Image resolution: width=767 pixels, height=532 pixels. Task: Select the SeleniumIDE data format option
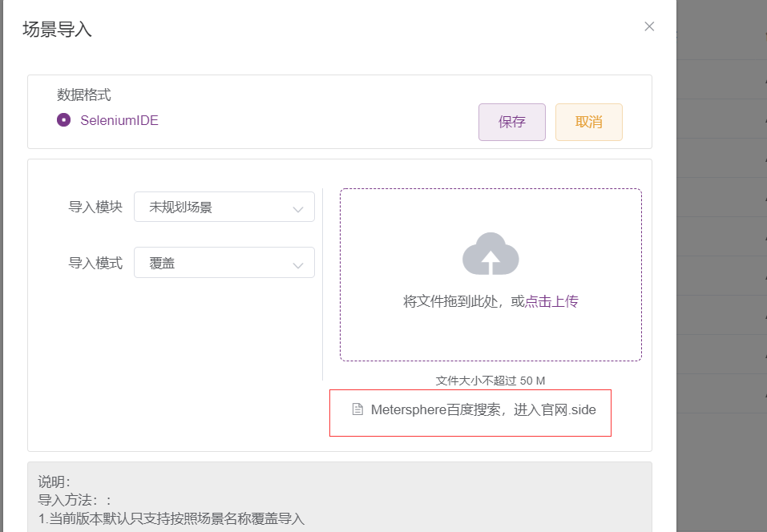point(119,120)
